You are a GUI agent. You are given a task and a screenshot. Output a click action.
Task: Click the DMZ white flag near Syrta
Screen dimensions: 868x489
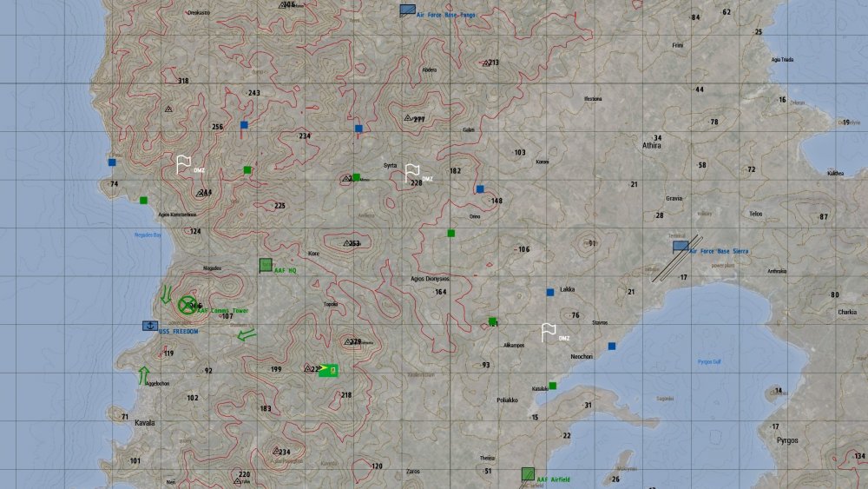413,173
